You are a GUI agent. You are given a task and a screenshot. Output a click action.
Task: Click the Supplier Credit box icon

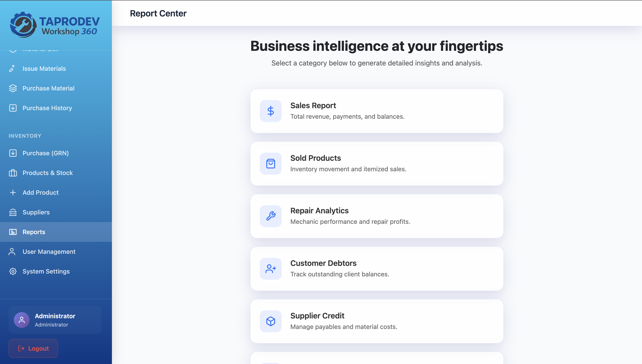pyautogui.click(x=271, y=321)
